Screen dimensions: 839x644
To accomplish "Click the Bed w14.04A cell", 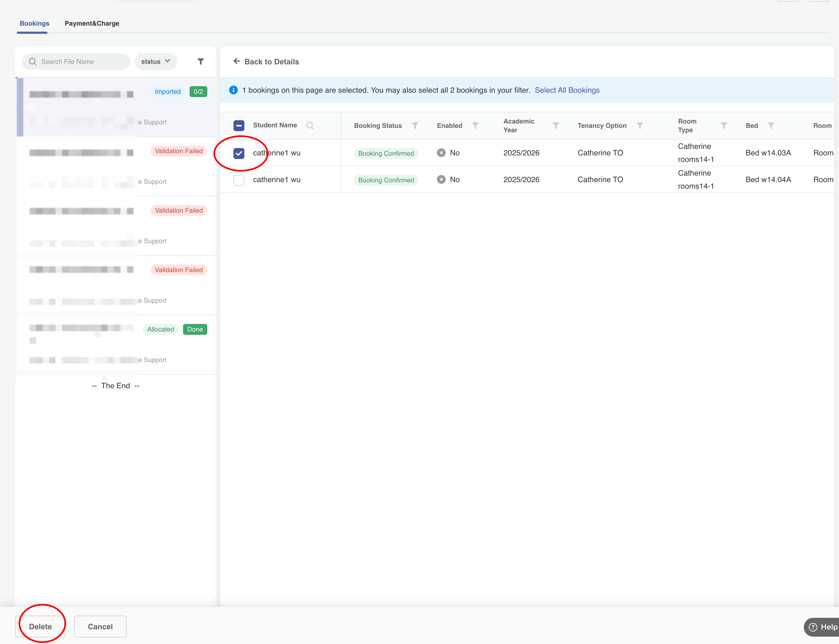I will [x=768, y=179].
